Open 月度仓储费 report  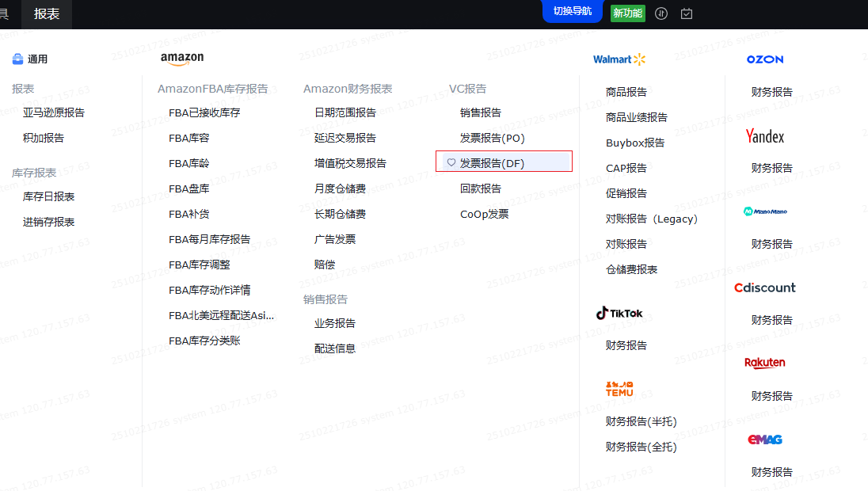[x=340, y=188]
